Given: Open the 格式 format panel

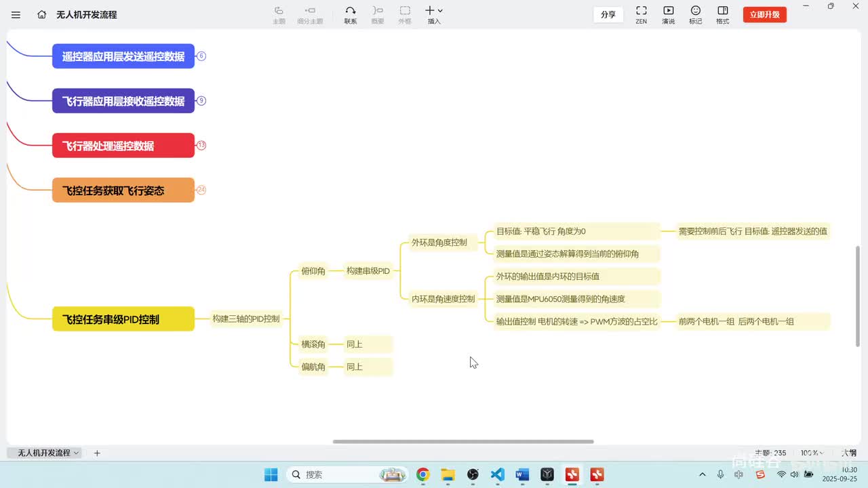Looking at the screenshot, I should pyautogui.click(x=723, y=14).
